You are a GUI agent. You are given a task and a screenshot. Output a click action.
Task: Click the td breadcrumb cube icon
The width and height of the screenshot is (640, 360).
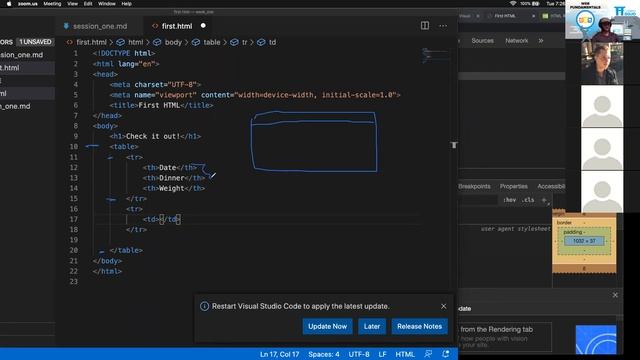pyautogui.click(x=261, y=42)
